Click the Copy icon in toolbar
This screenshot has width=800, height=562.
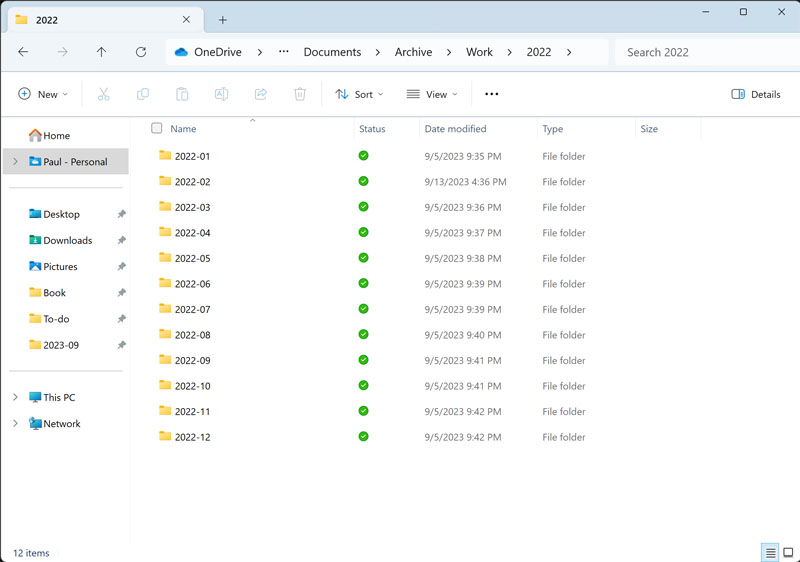click(143, 94)
